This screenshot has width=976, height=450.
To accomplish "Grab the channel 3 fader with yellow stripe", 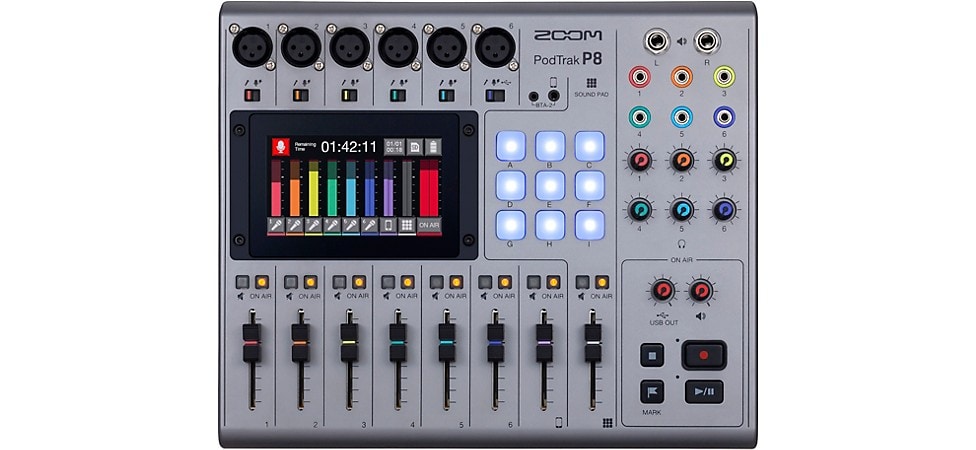I will 349,343.
